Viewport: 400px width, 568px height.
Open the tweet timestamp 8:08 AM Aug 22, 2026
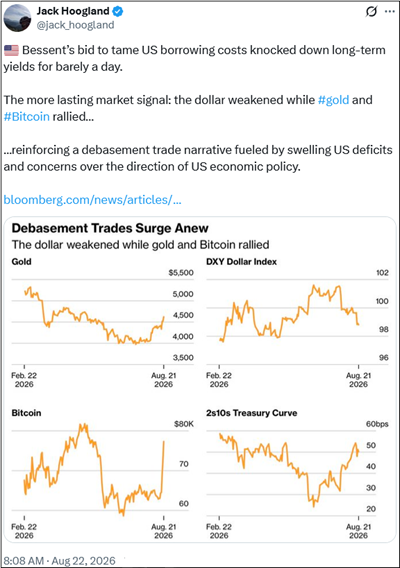point(59,561)
